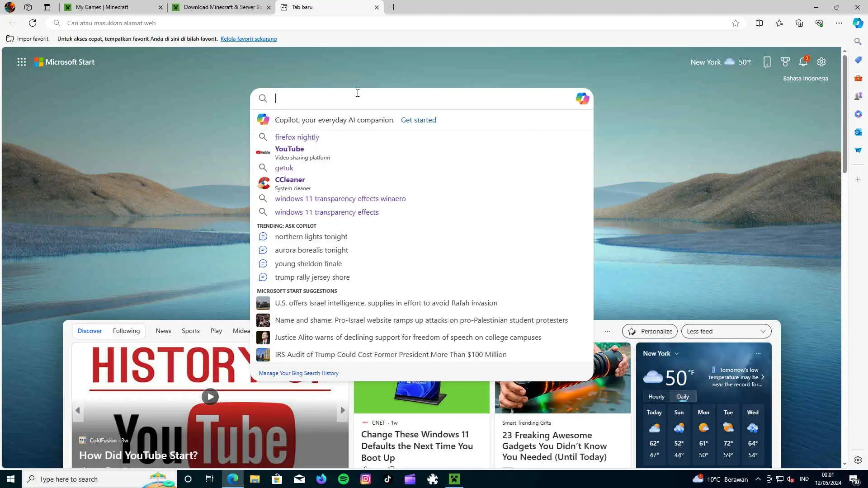Open Edge settings and more menu
The image size is (868, 488).
[x=839, y=23]
